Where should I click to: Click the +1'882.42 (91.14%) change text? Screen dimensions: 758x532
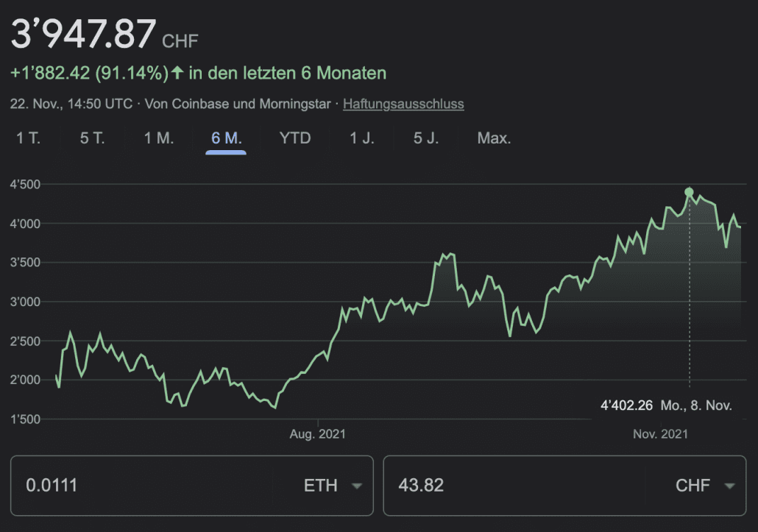coord(88,73)
